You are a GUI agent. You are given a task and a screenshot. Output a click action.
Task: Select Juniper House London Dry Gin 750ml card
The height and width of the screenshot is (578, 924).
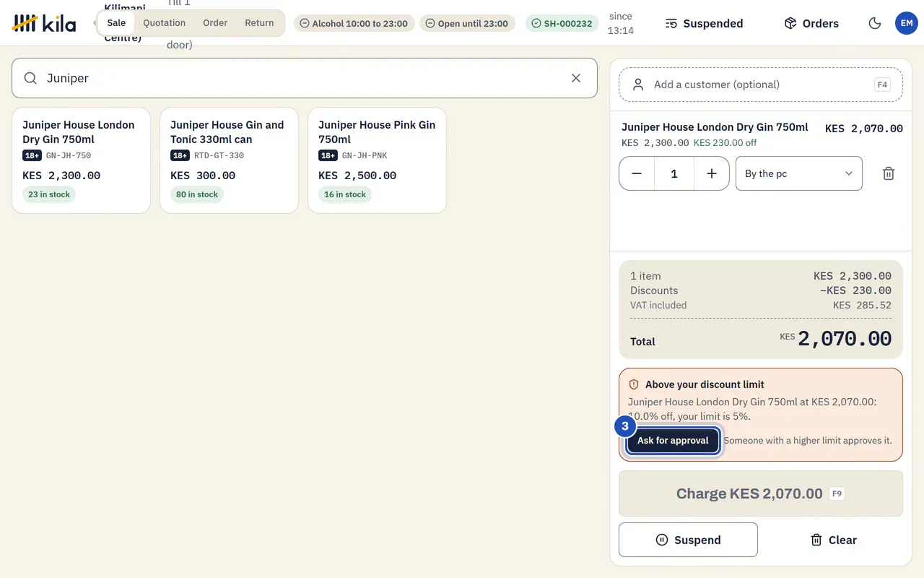pyautogui.click(x=81, y=160)
